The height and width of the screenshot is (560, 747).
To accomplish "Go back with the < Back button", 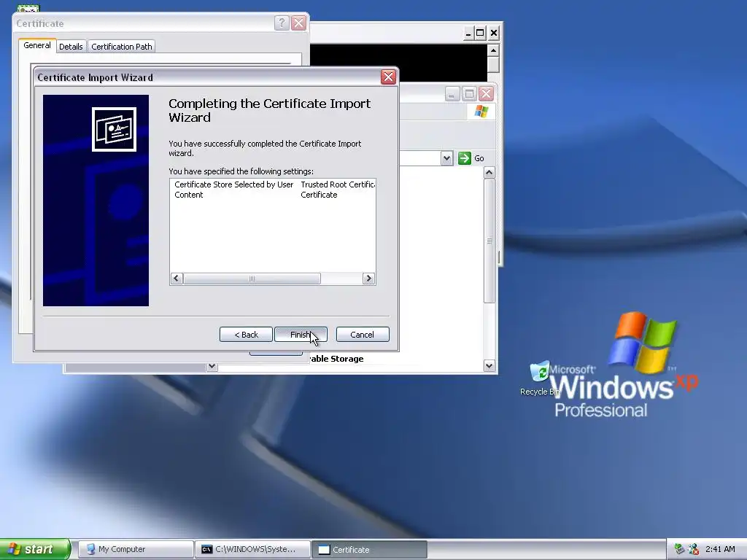I will (x=246, y=335).
